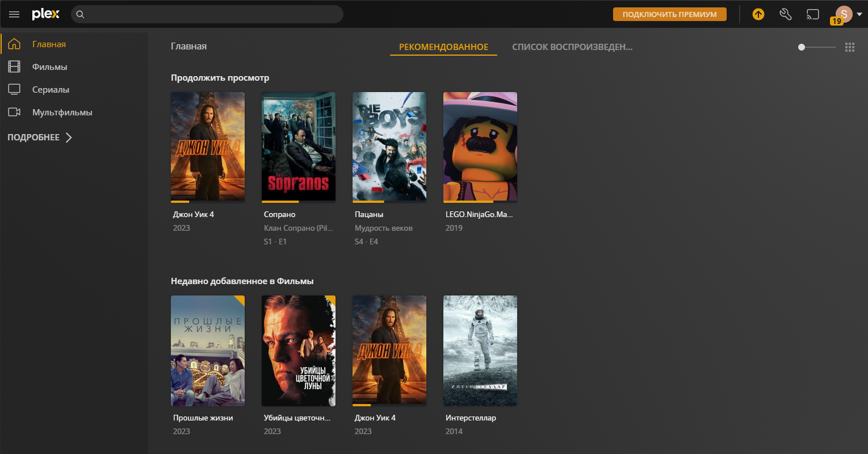Click Джон Уик 4 title under Продолжить просмотр
The height and width of the screenshot is (454, 868).
tap(194, 214)
